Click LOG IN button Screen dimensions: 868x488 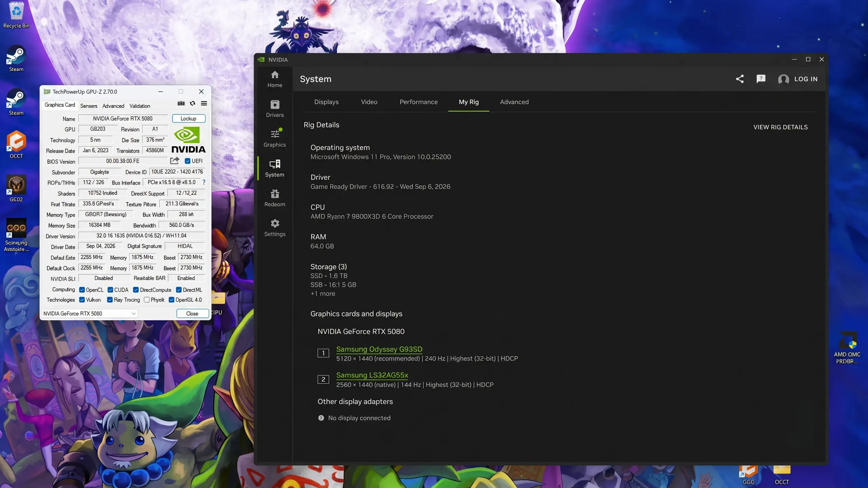click(798, 79)
